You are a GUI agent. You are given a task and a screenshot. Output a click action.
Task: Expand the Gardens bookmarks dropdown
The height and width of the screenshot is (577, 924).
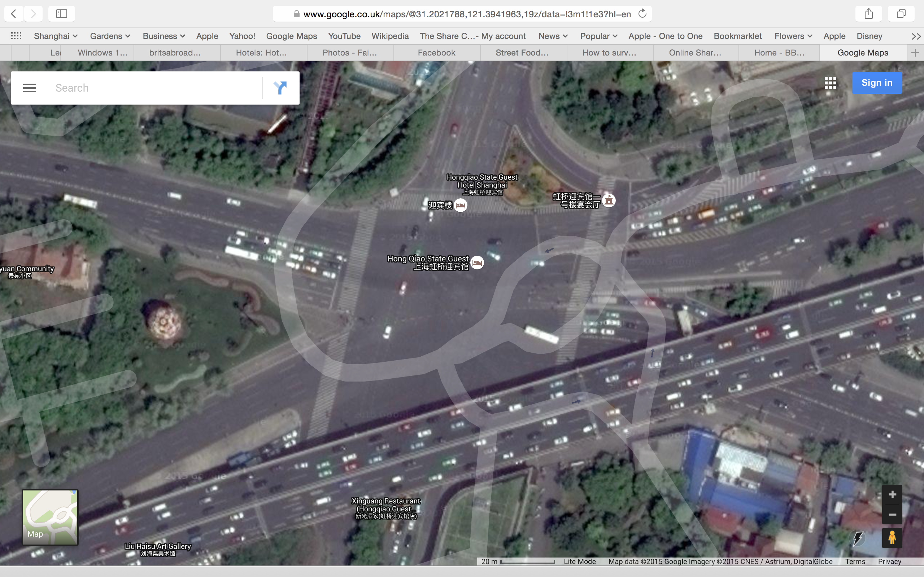point(110,36)
